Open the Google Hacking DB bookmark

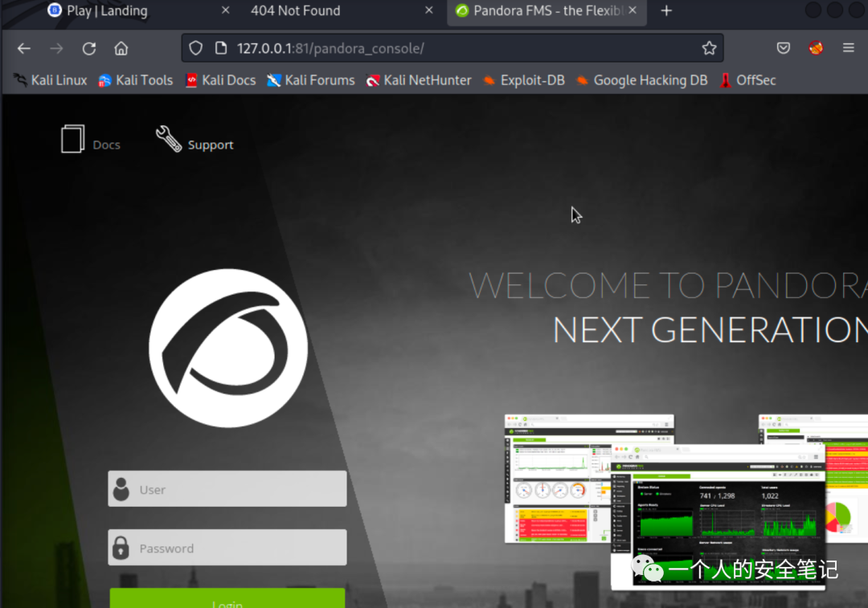coord(642,80)
